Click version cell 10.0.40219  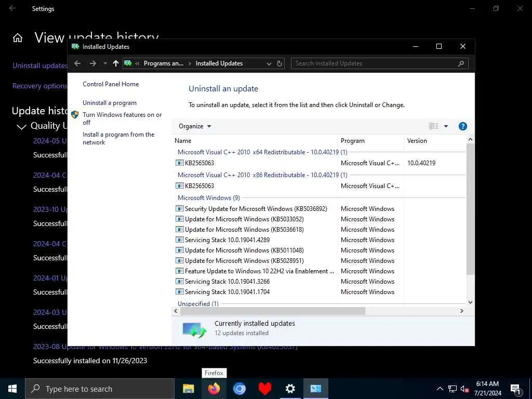coord(421,163)
